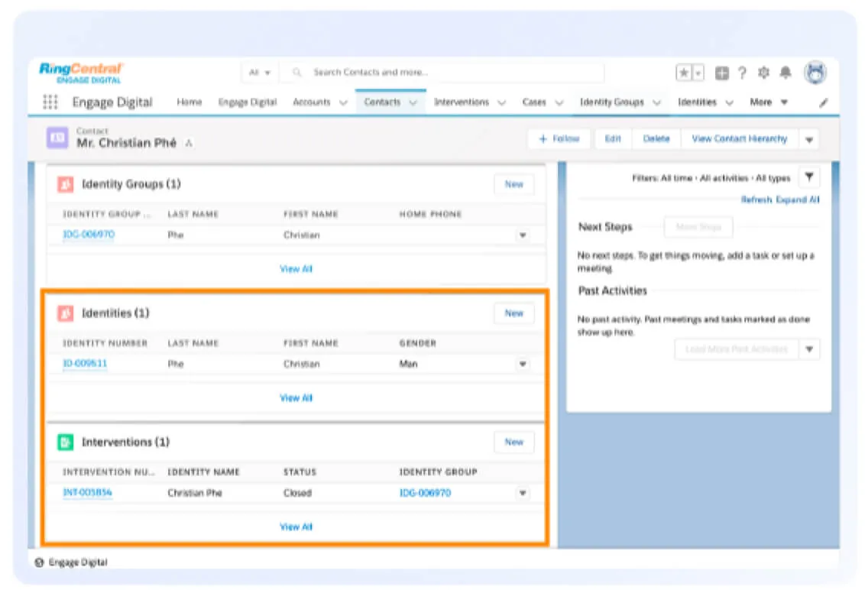Click the pencil edit navigation icon

(824, 102)
